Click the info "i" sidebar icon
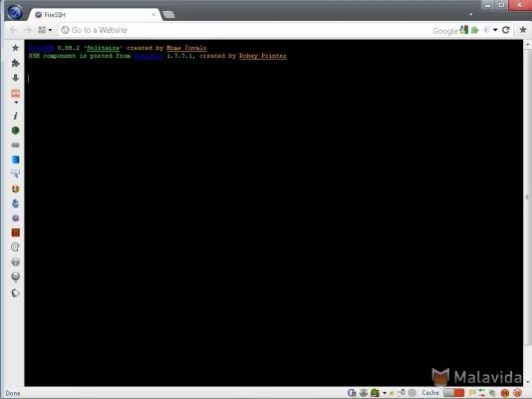The width and height of the screenshot is (532, 399). [15, 116]
